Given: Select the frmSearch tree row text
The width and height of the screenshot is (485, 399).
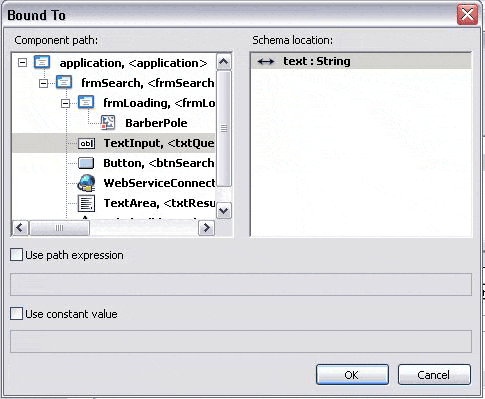Looking at the screenshot, I should click(148, 83).
